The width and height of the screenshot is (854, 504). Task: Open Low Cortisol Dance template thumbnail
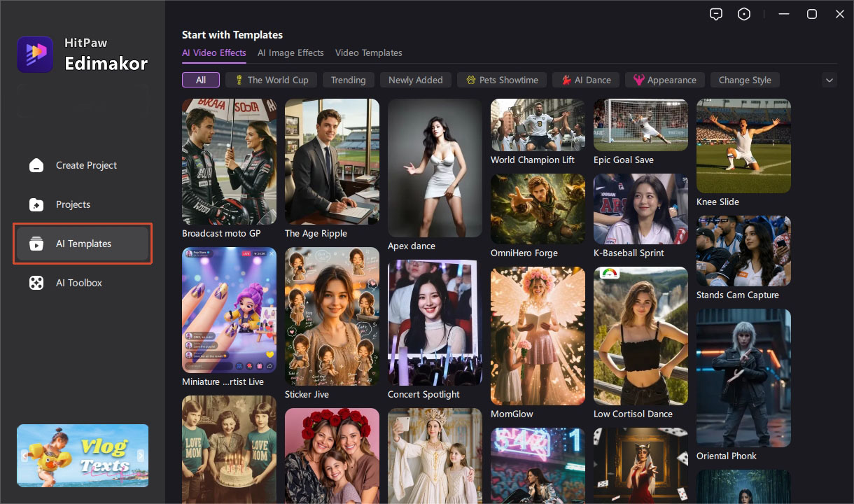coord(640,336)
